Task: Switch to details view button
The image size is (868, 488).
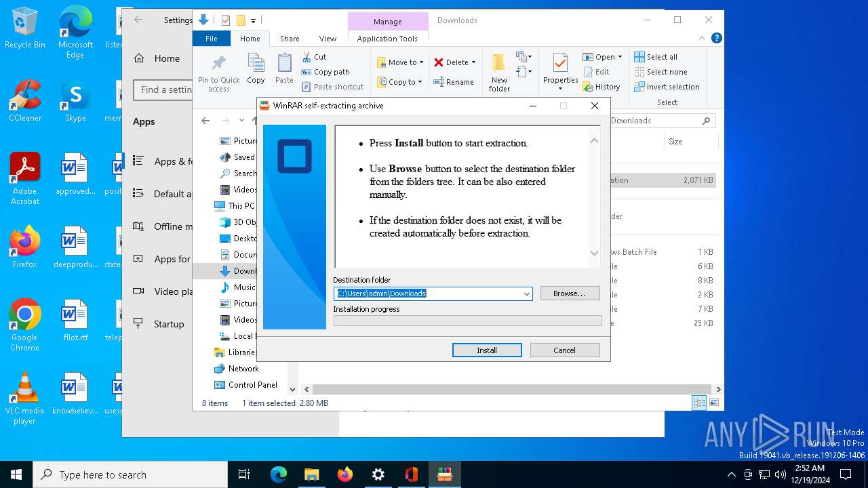Action: tap(699, 403)
